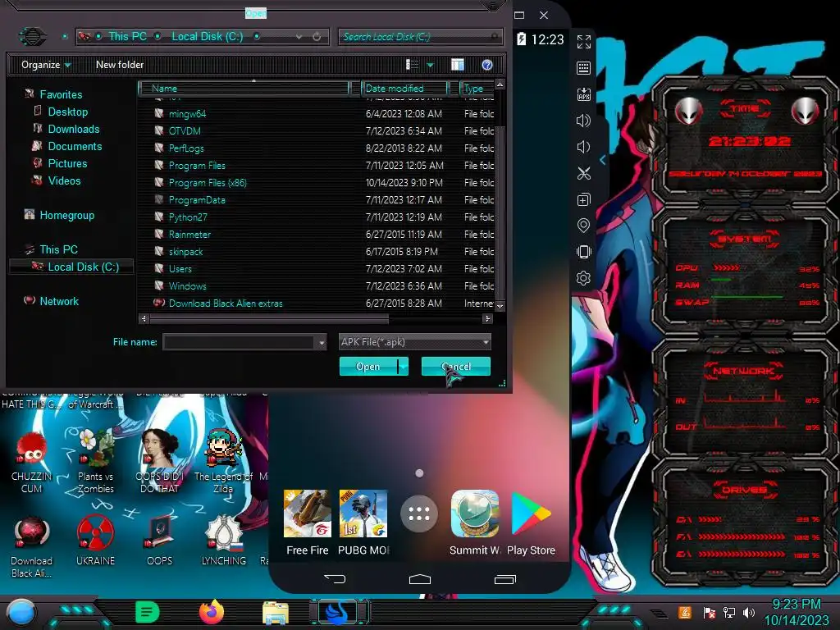Open Videos in the navigation pane

64,180
